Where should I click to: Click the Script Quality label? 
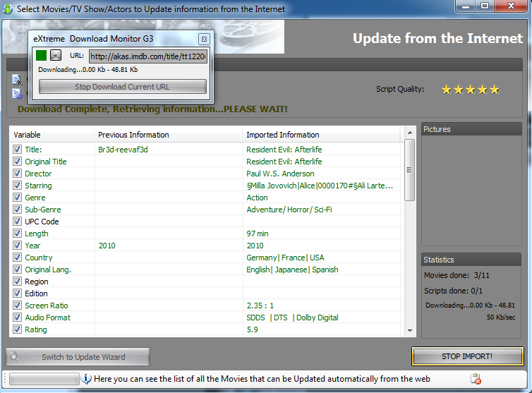(399, 89)
